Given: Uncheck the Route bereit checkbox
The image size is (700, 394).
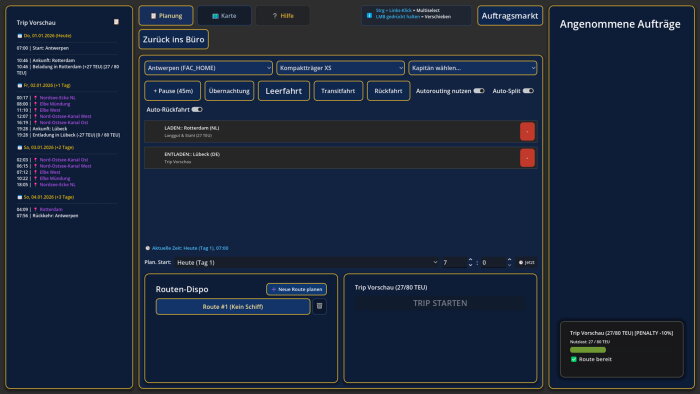Looking at the screenshot, I should point(574,359).
